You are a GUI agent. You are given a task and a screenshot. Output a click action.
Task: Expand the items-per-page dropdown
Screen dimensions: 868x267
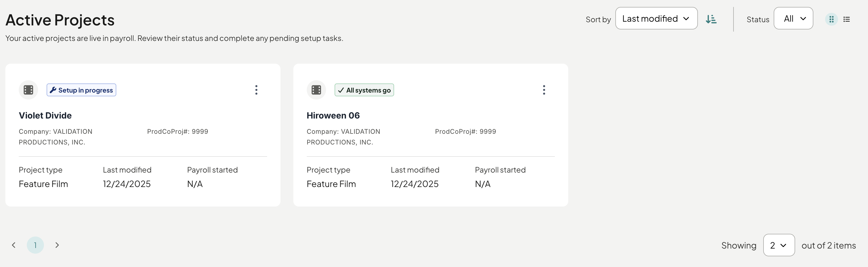point(779,245)
